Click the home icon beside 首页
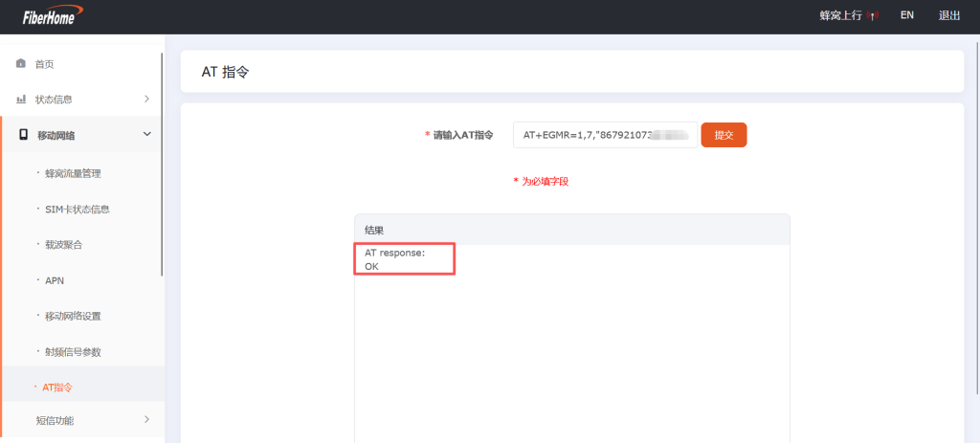This screenshot has width=980, height=443. coord(21,63)
